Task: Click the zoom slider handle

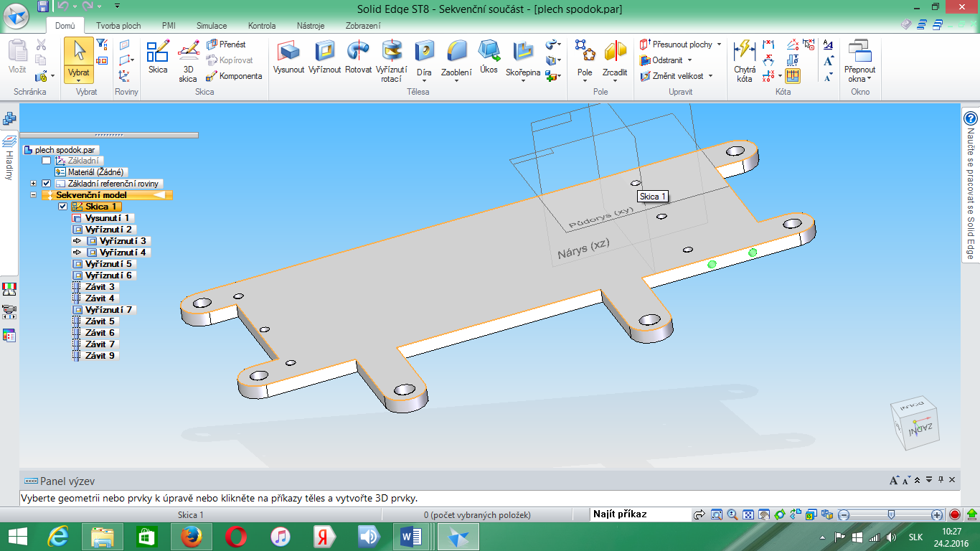Action: tap(890, 515)
